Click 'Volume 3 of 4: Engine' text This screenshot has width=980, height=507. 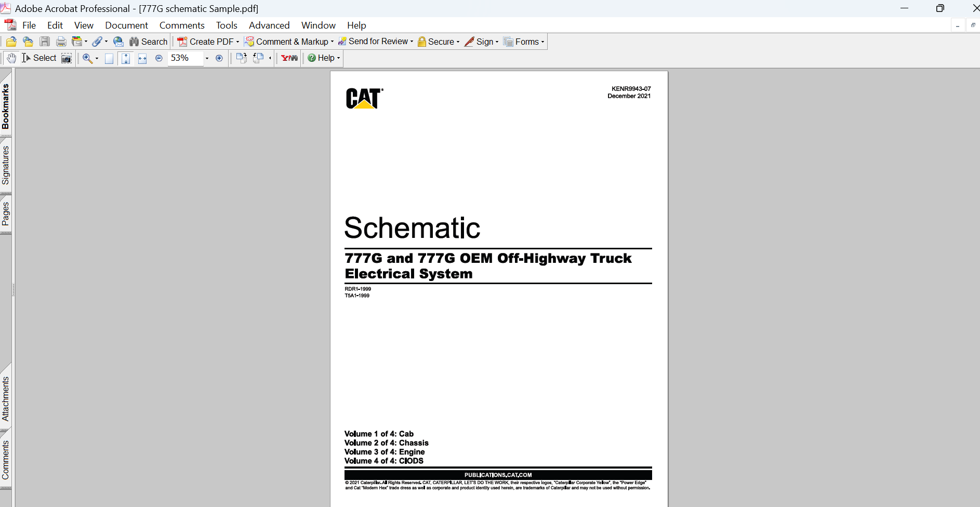point(385,452)
